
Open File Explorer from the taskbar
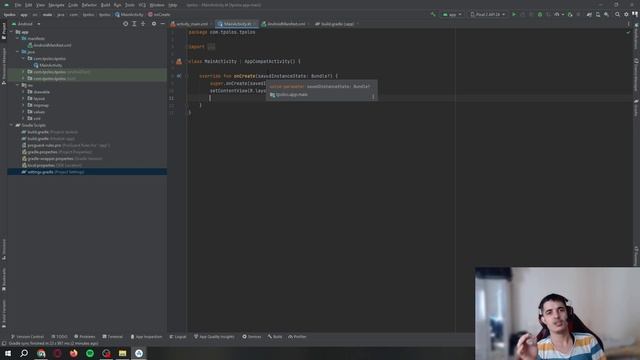pyautogui.click(x=122, y=353)
